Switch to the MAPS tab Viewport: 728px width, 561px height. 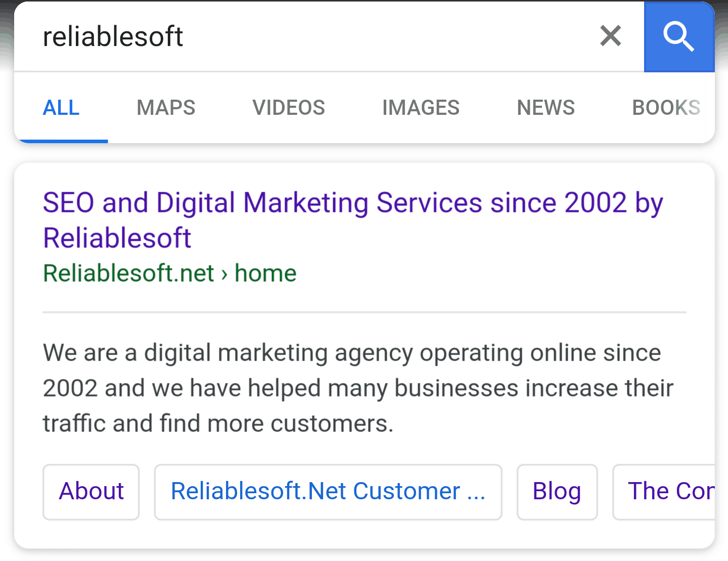point(166,107)
